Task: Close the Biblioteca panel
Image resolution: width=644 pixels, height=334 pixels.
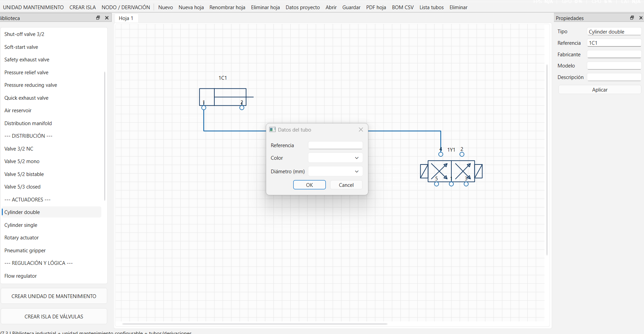Action: click(107, 18)
